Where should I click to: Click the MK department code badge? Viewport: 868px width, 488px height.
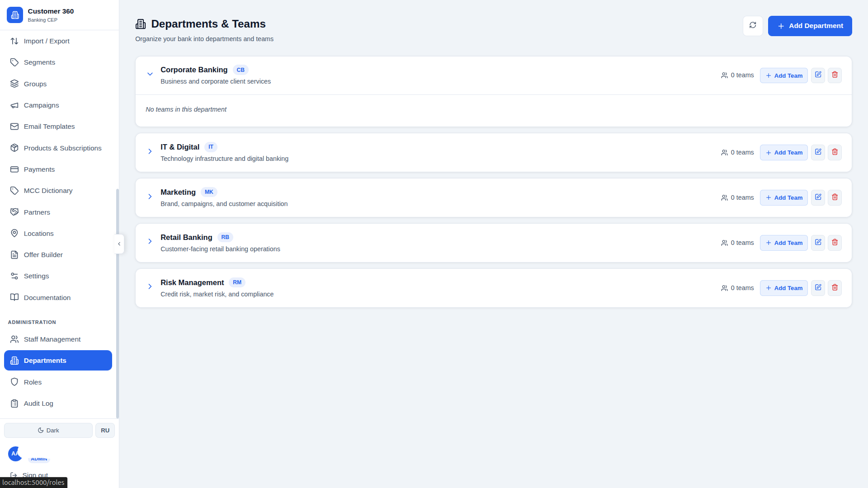click(x=209, y=192)
